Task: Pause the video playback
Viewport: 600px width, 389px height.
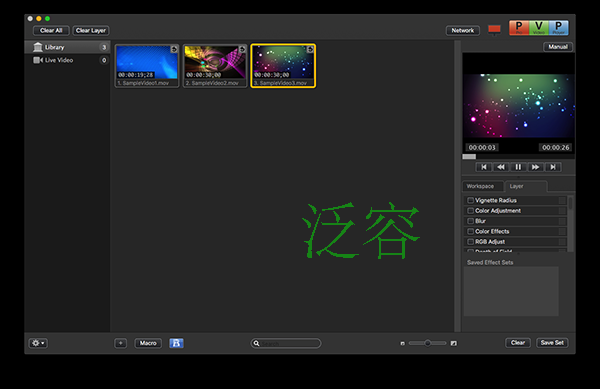Action: pos(518,167)
